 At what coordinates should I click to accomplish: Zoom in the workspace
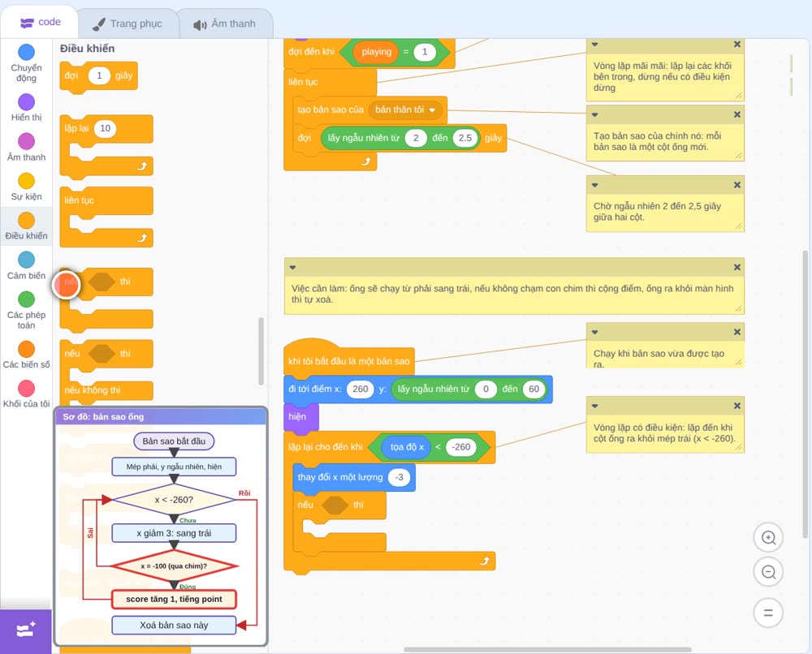[768, 538]
